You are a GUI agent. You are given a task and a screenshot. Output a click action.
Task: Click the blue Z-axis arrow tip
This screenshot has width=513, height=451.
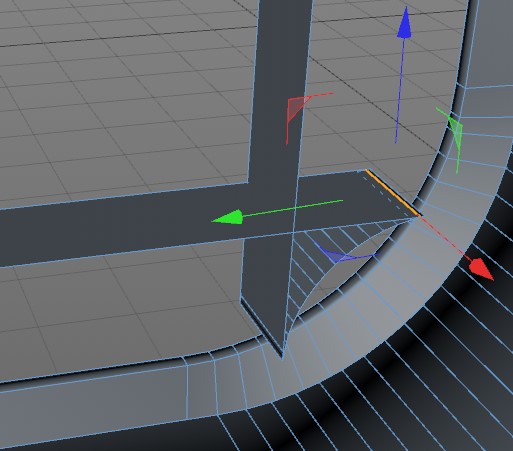click(405, 22)
